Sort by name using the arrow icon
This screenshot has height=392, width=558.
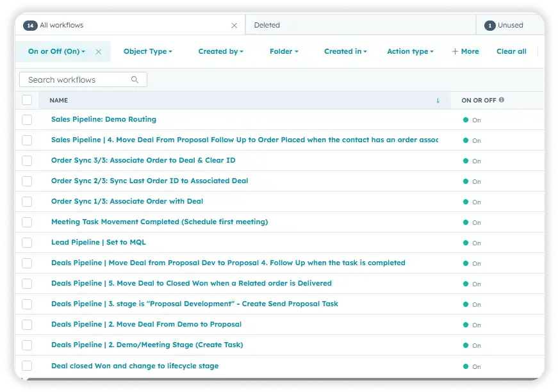438,101
